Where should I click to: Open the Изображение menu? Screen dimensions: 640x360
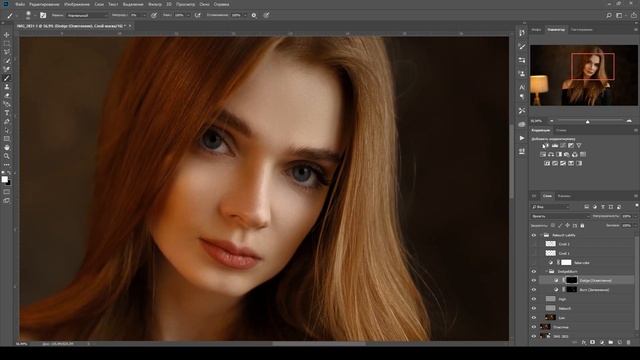pyautogui.click(x=77, y=4)
